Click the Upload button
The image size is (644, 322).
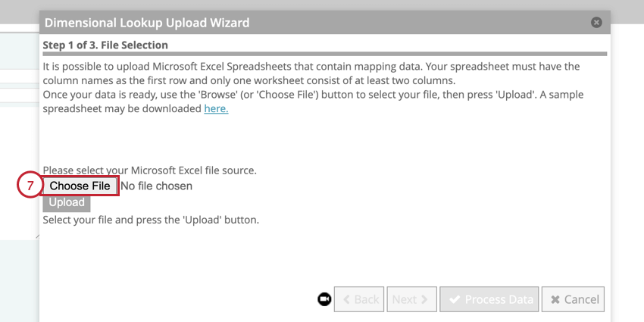click(x=67, y=202)
